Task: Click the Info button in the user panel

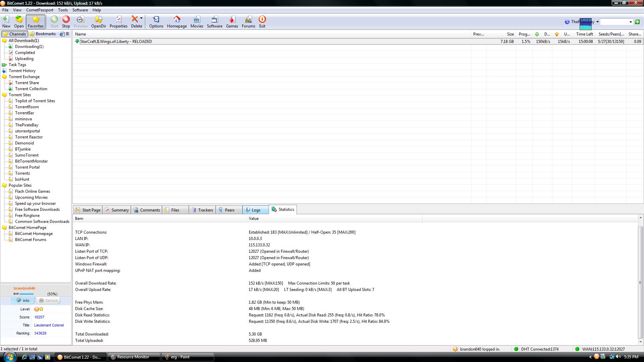Action: click(23, 301)
